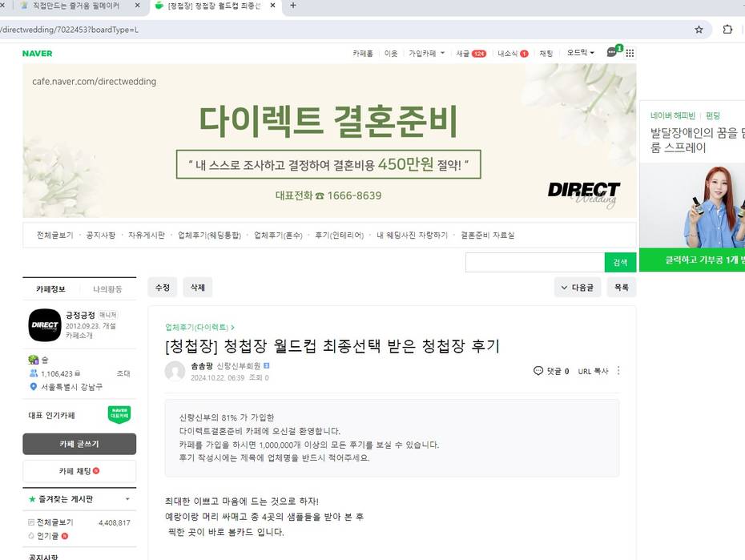745x560 pixels.
Task: Open 내소식 notifications link
Action: [513, 53]
